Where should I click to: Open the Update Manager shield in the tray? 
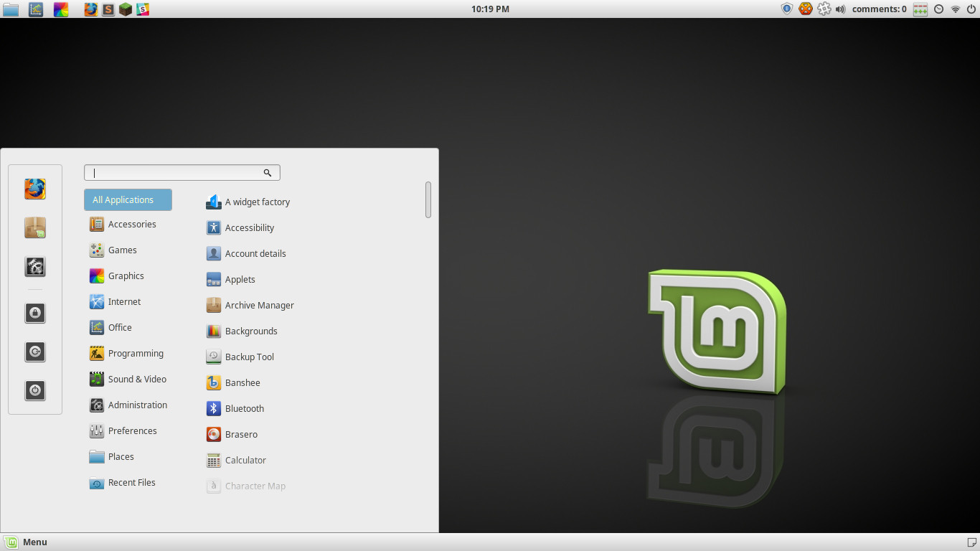click(x=787, y=9)
